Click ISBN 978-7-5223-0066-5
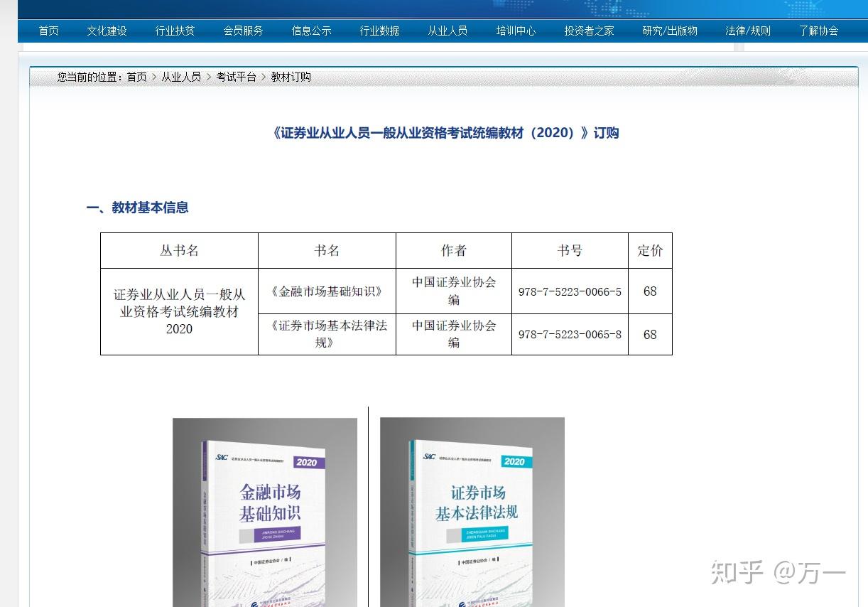 [x=570, y=291]
